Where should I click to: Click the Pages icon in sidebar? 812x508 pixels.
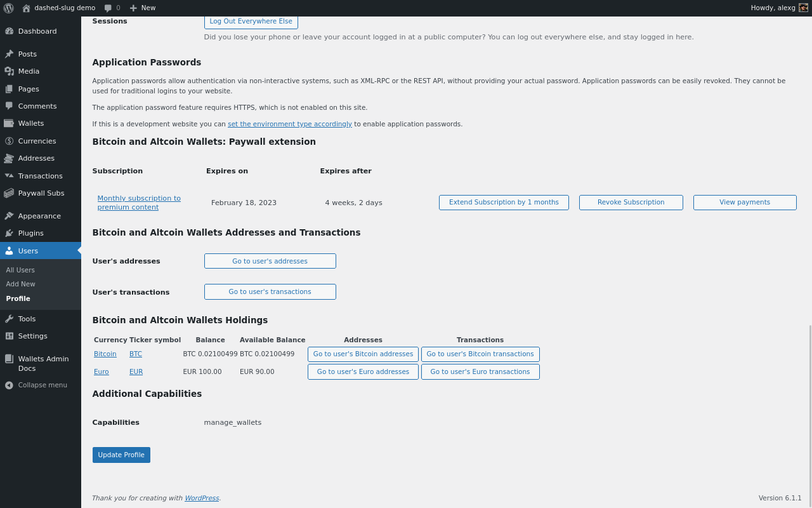[x=9, y=89]
